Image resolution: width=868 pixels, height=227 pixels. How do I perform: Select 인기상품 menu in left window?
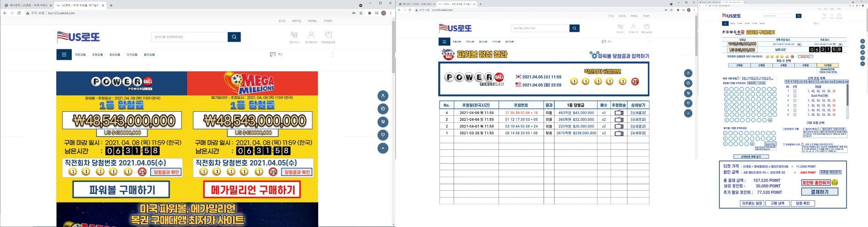pos(132,54)
